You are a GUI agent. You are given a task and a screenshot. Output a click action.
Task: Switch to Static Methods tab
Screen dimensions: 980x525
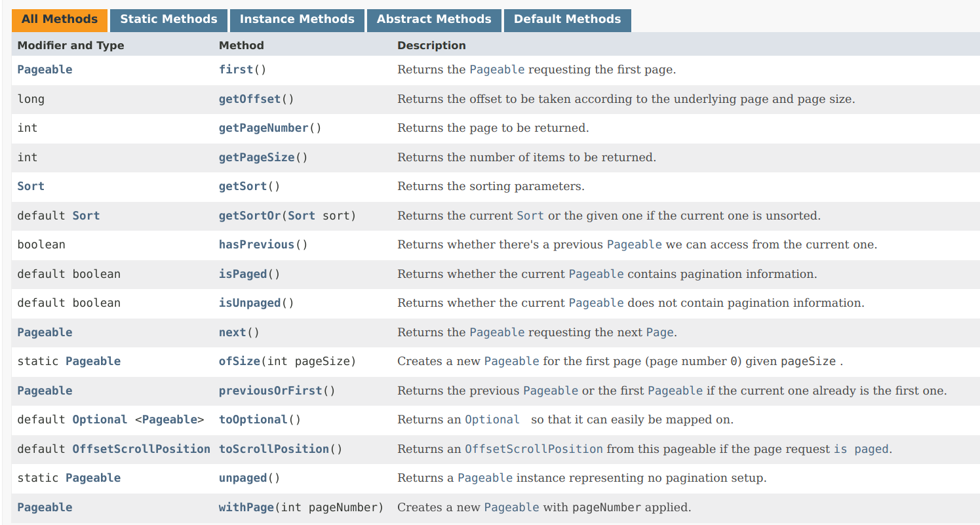coord(168,20)
